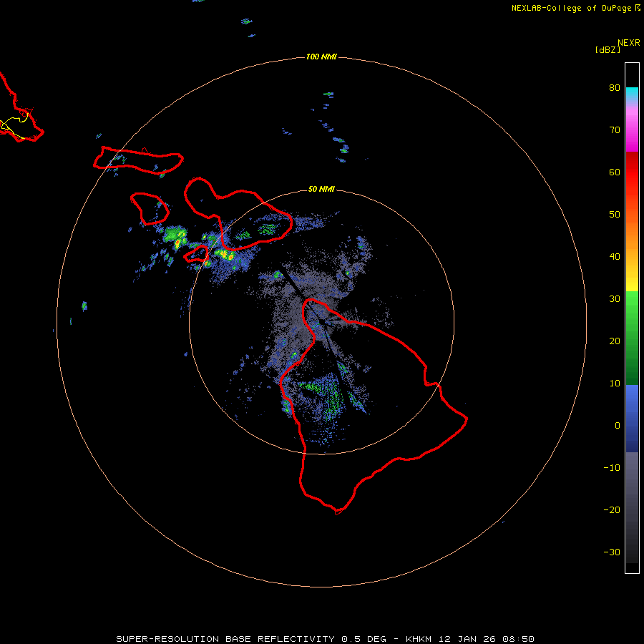Click the 30 dBZ scale value
The image size is (644, 644).
point(615,299)
